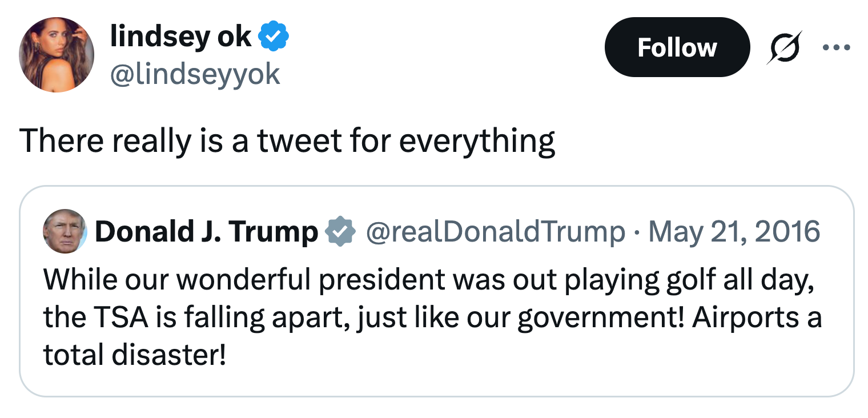Open the "lindsey ok" display name
Viewport: 868px width, 418px height.
[x=180, y=38]
